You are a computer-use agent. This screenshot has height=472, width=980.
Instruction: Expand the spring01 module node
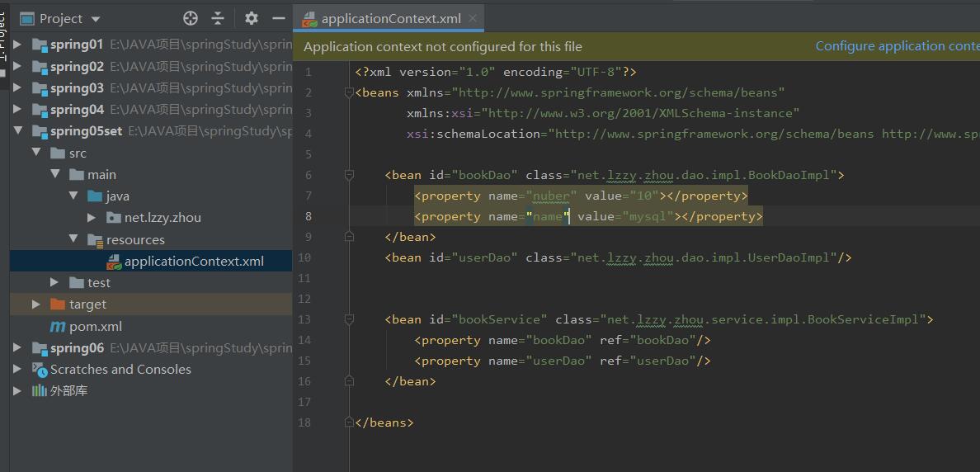coord(18,45)
